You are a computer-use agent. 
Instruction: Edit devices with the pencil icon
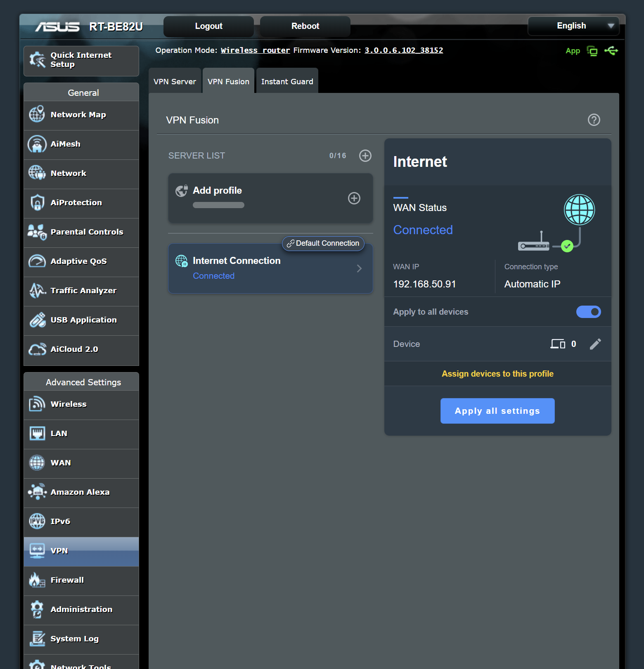tap(595, 344)
